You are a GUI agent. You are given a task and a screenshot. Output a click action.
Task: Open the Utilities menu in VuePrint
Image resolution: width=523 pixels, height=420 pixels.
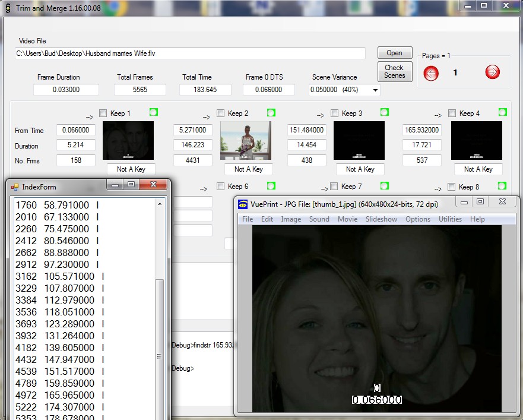[x=450, y=219]
